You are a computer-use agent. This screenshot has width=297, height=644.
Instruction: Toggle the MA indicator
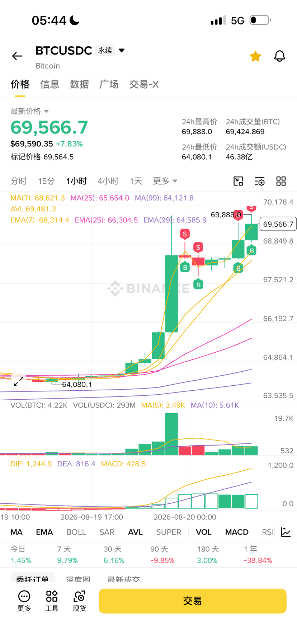coord(16,532)
